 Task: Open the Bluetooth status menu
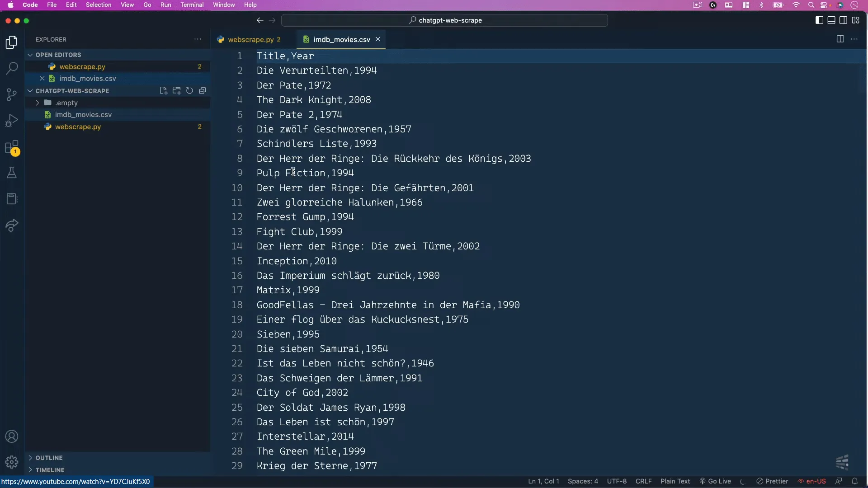[761, 5]
